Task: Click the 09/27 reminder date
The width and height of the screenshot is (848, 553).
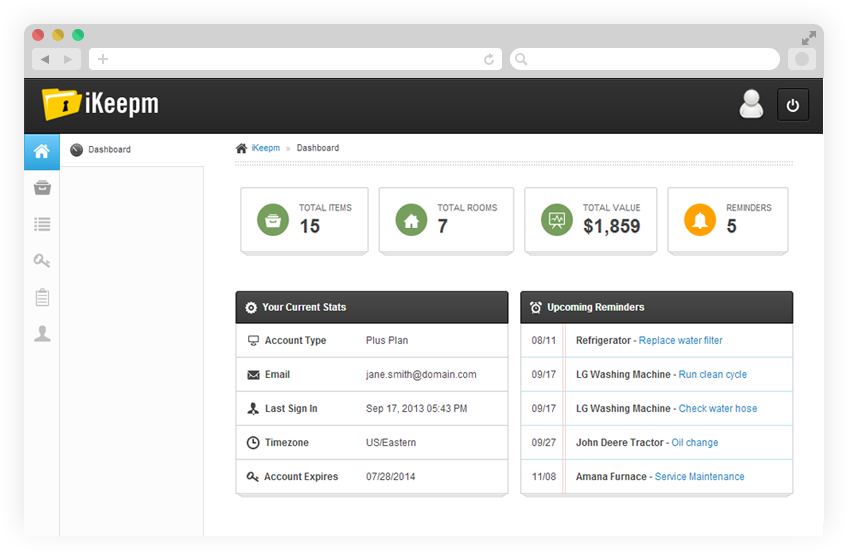Action: (544, 443)
